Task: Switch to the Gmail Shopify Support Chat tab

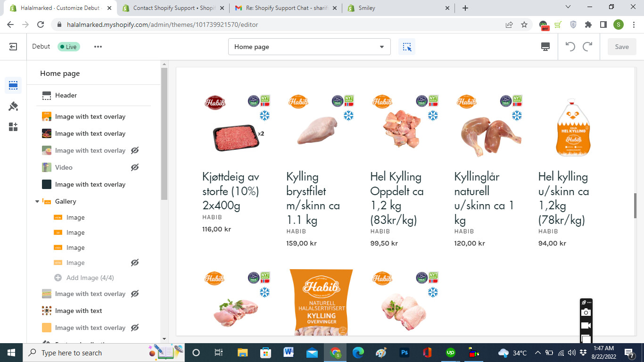Action: [287, 8]
